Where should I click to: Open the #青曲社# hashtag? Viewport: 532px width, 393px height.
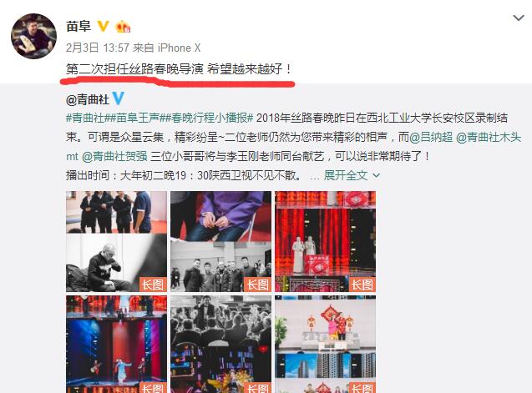85,118
